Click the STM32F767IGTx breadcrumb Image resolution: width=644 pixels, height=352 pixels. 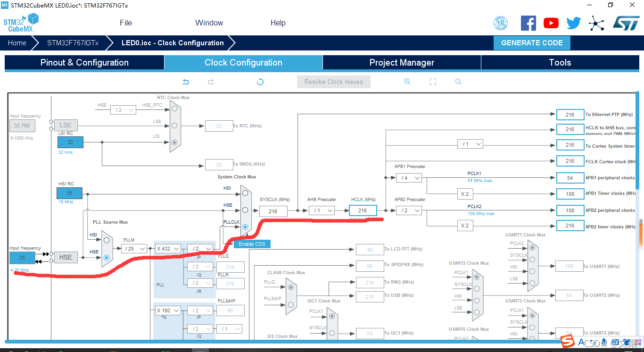(73, 43)
